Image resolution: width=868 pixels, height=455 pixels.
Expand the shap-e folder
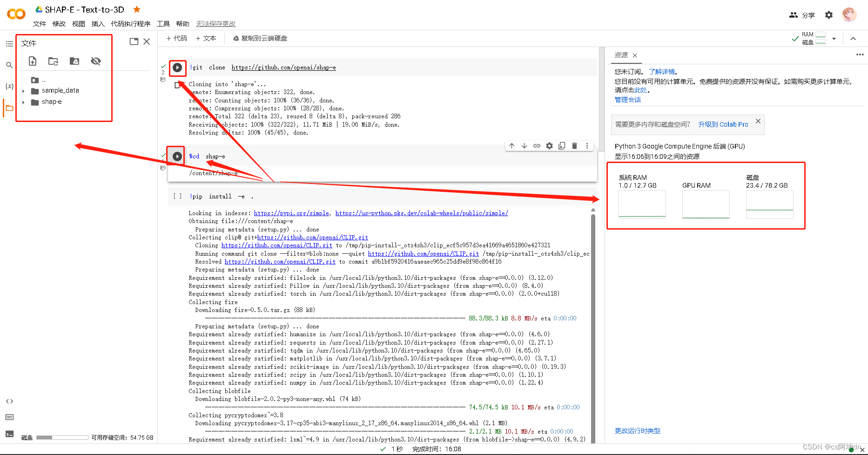pyautogui.click(x=24, y=102)
